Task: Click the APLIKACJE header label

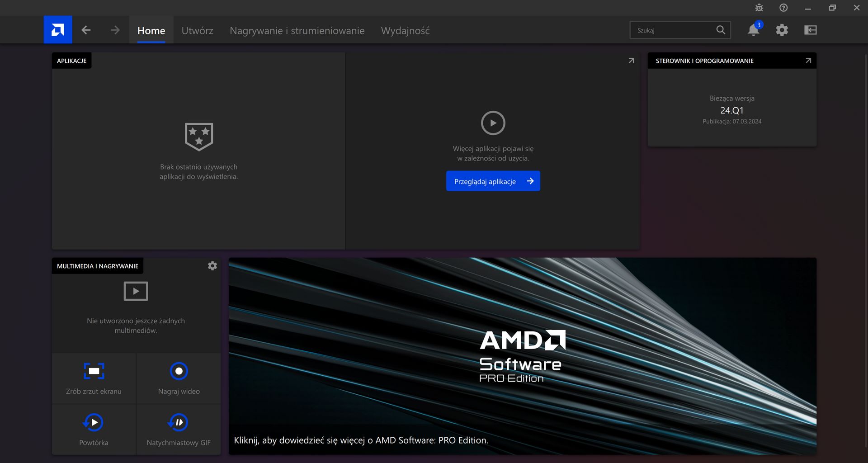Action: click(71, 61)
